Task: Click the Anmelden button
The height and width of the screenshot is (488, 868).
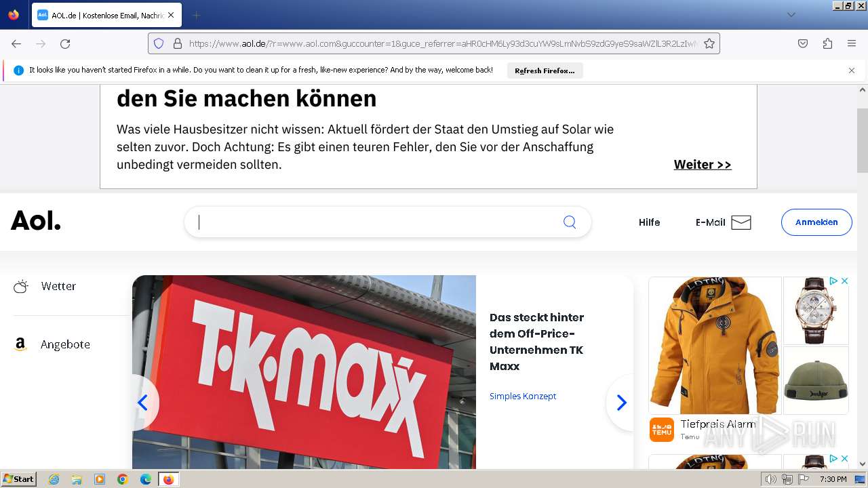Action: click(816, 222)
